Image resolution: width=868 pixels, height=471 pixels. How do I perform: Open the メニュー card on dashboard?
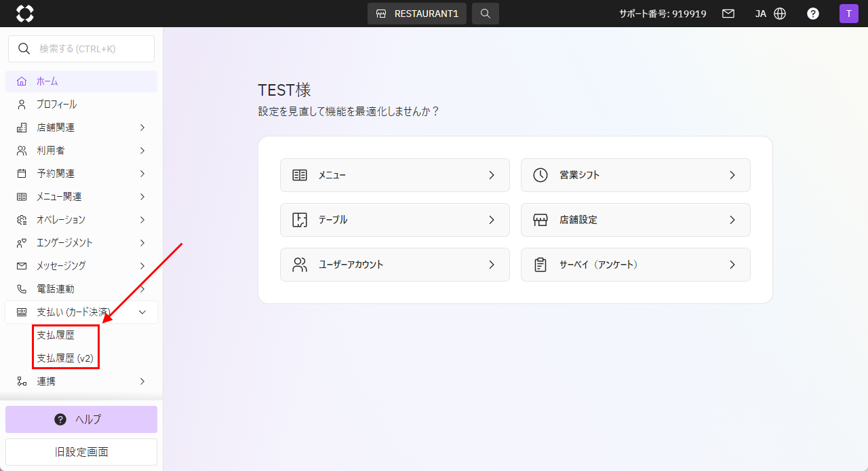[395, 175]
